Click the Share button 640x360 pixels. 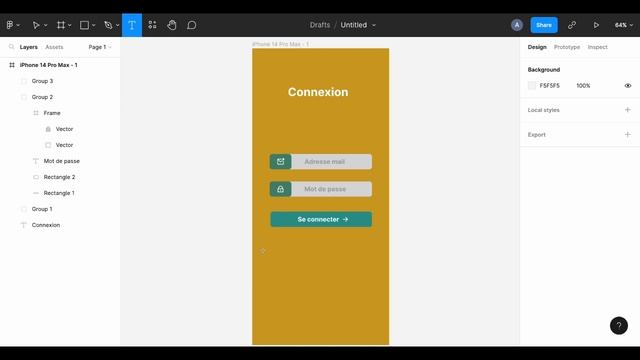pos(544,25)
